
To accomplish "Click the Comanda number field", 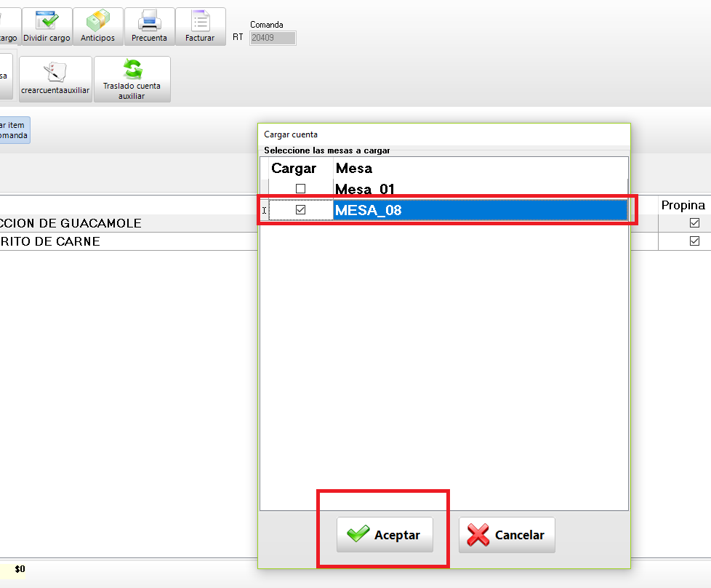I will (x=273, y=38).
